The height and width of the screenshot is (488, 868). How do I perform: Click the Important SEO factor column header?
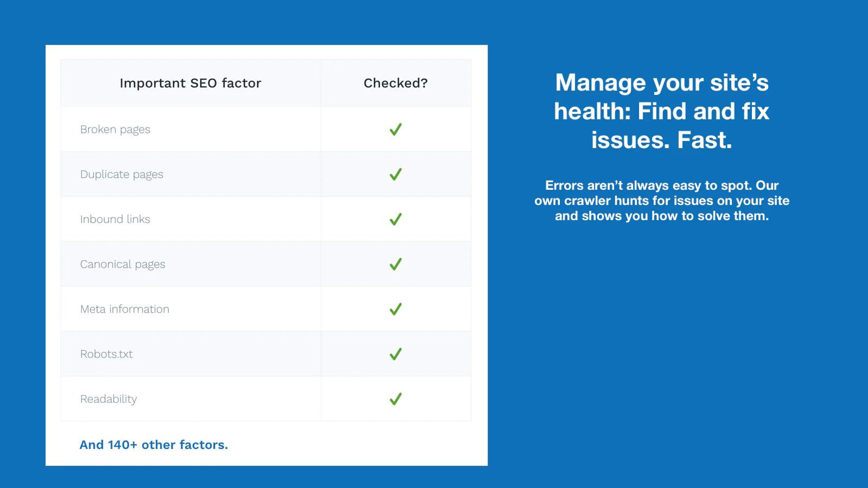(190, 83)
